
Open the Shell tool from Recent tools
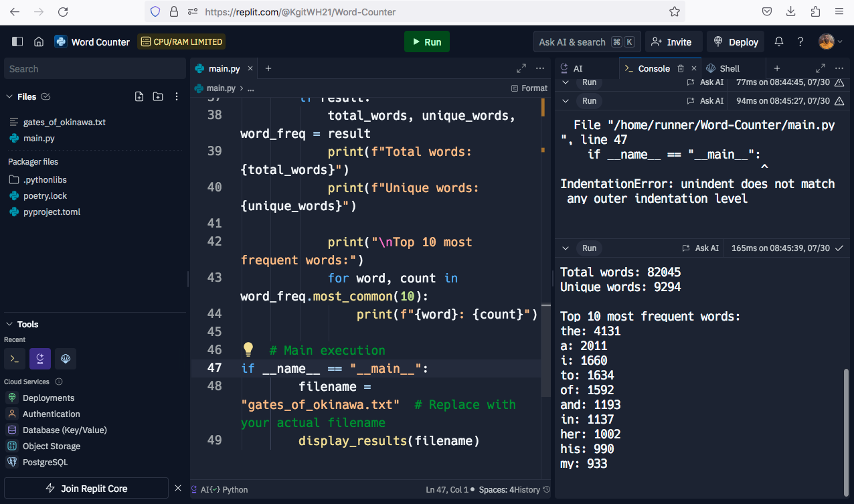pos(65,359)
